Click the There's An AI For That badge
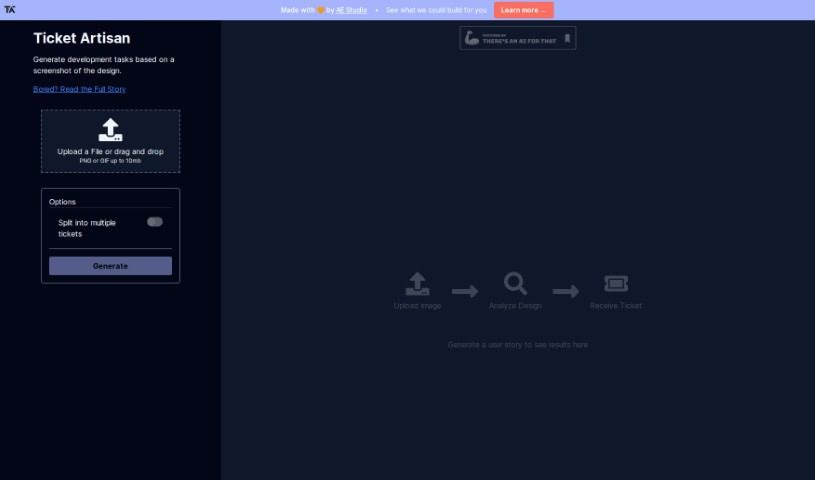815x480 pixels. [x=518, y=38]
